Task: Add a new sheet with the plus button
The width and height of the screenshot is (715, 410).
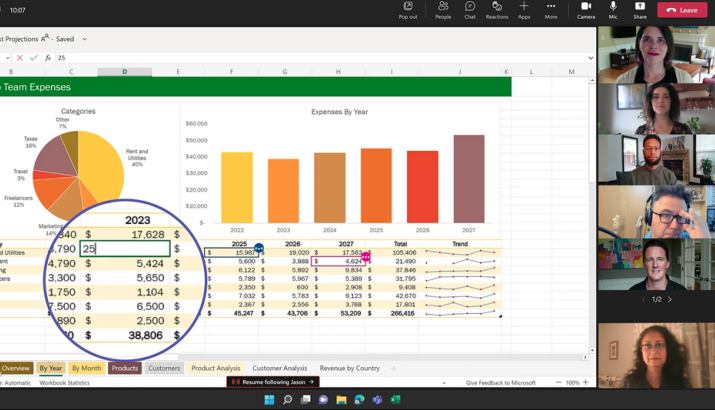Action: (x=393, y=368)
